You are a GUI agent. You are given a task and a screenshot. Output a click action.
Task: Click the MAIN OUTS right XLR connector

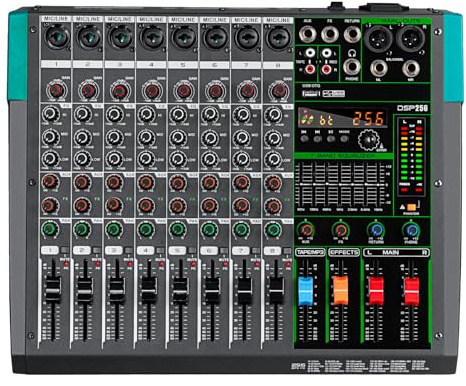(410, 38)
